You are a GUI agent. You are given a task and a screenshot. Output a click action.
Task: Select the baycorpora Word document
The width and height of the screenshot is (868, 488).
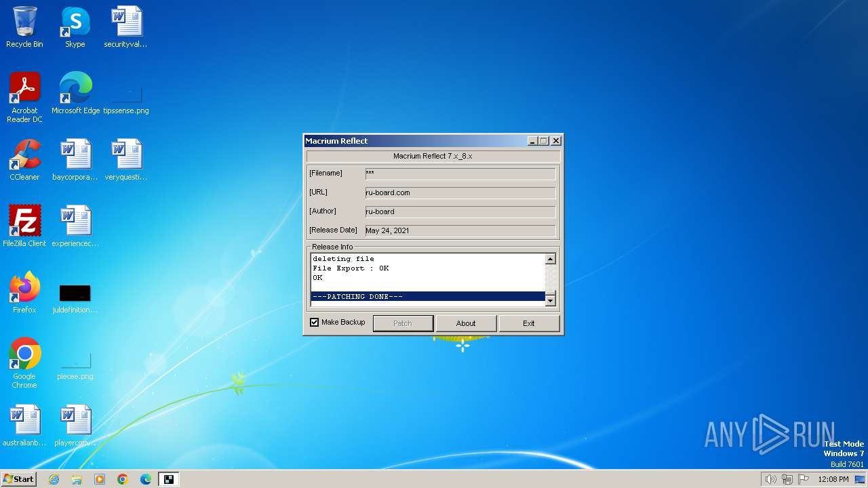(75, 160)
